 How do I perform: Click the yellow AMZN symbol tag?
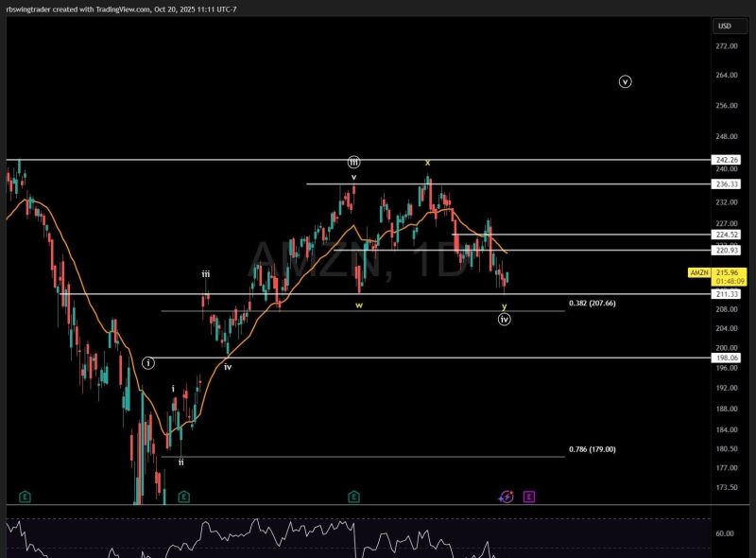click(699, 273)
